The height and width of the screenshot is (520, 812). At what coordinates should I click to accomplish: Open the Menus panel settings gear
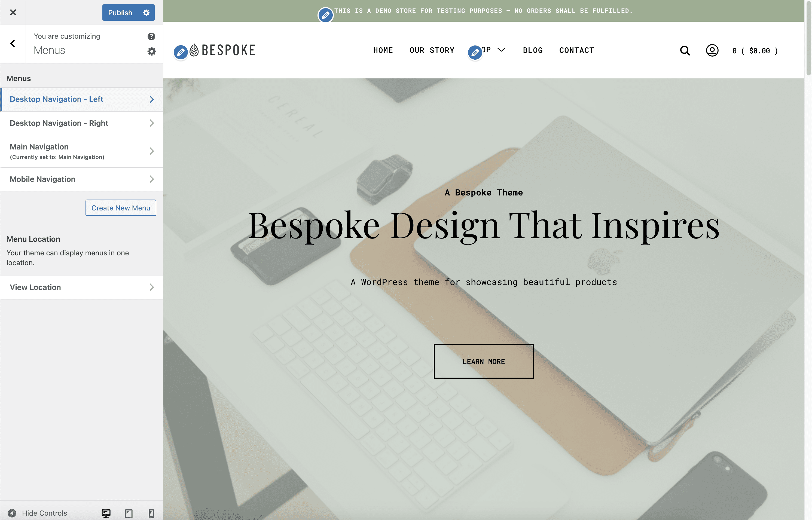[152, 51]
